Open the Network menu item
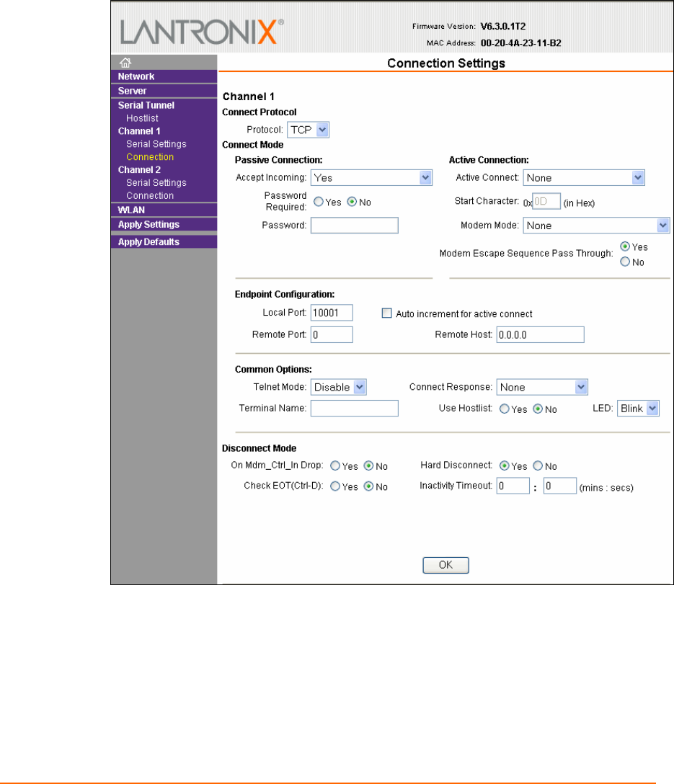This screenshot has width=674, height=784. coord(136,76)
